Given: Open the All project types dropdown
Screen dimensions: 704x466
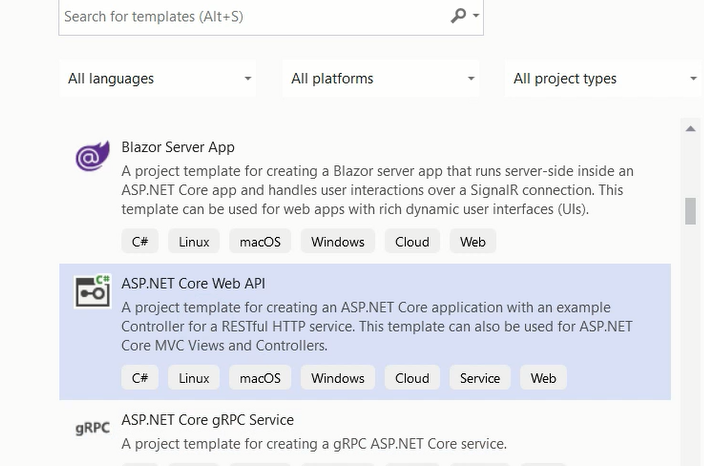Looking at the screenshot, I should (x=604, y=79).
